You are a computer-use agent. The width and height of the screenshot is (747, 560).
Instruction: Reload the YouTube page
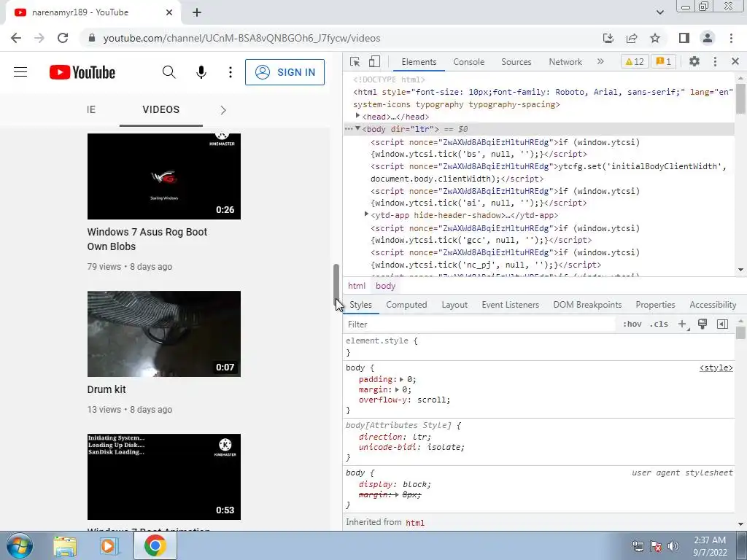click(x=63, y=38)
